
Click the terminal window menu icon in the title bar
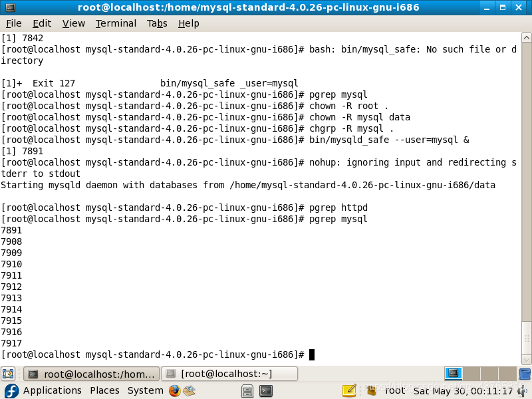10,7
